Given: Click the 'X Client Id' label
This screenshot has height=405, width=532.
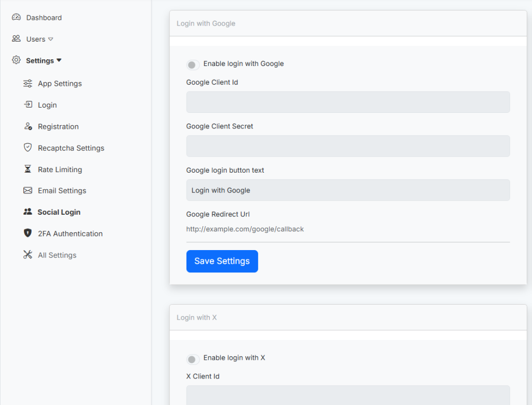Looking at the screenshot, I should [203, 376].
